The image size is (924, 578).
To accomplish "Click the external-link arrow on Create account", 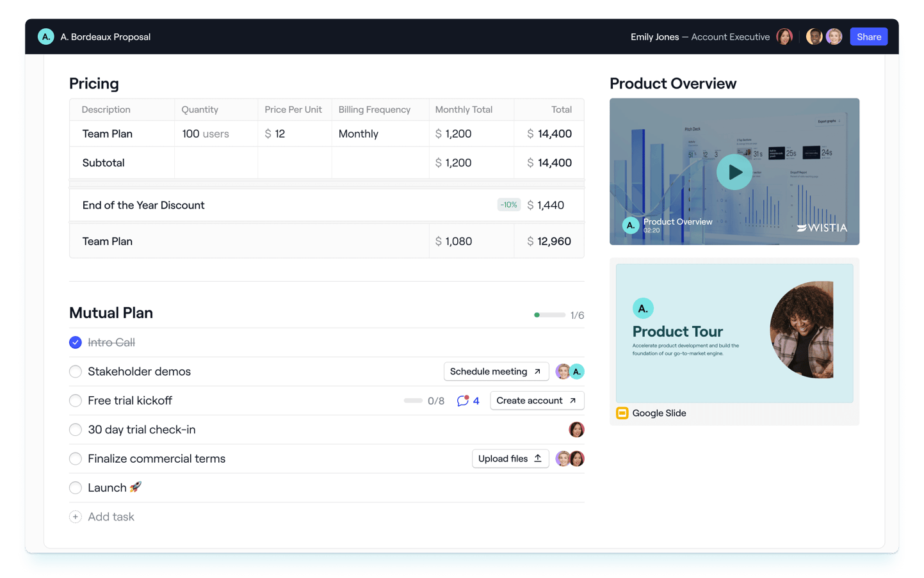I will [x=574, y=400].
